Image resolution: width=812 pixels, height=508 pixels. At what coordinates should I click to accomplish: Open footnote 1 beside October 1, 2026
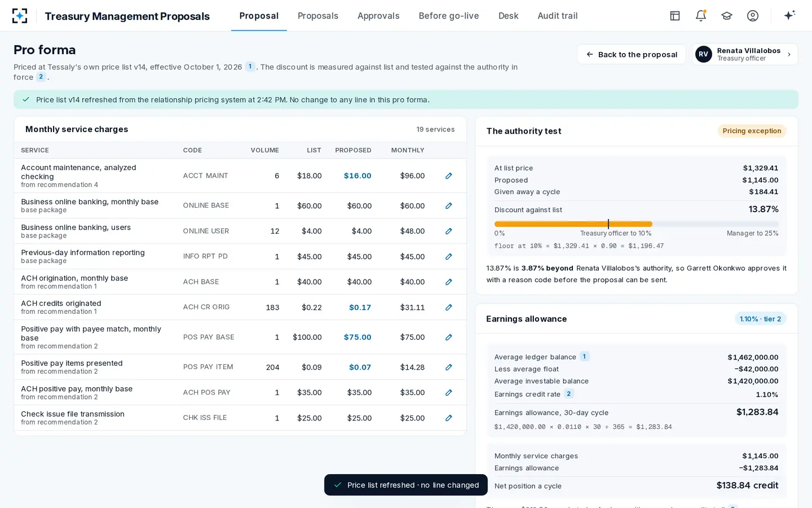[250, 67]
